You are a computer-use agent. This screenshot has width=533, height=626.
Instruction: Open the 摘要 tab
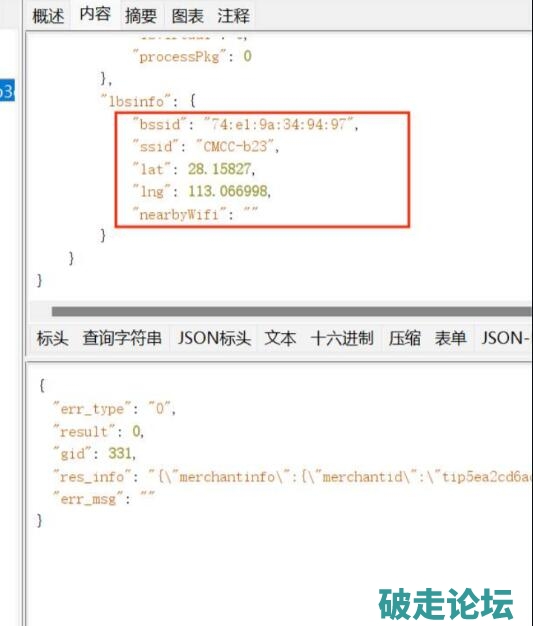pos(141,16)
